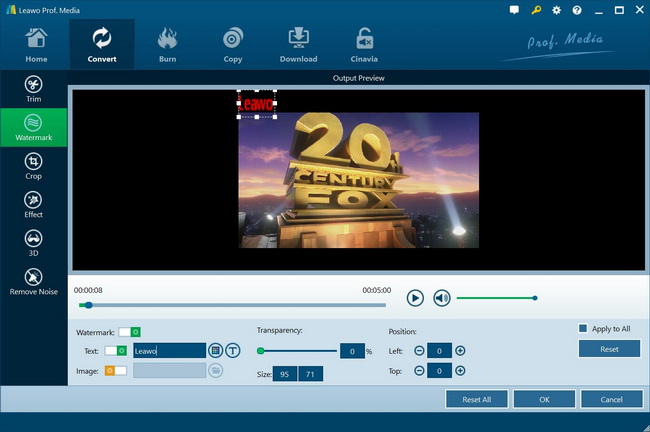Toggle the Text watermark switch
This screenshot has width=650, height=432.
(x=116, y=350)
